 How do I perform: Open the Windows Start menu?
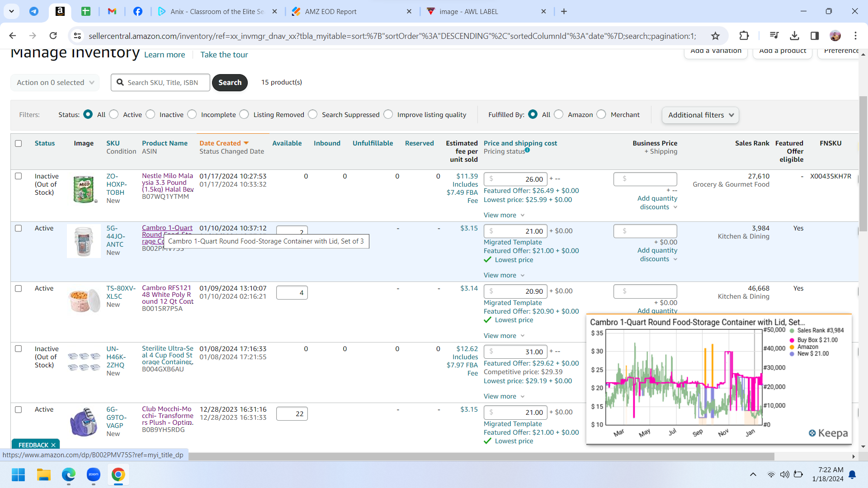point(19,474)
